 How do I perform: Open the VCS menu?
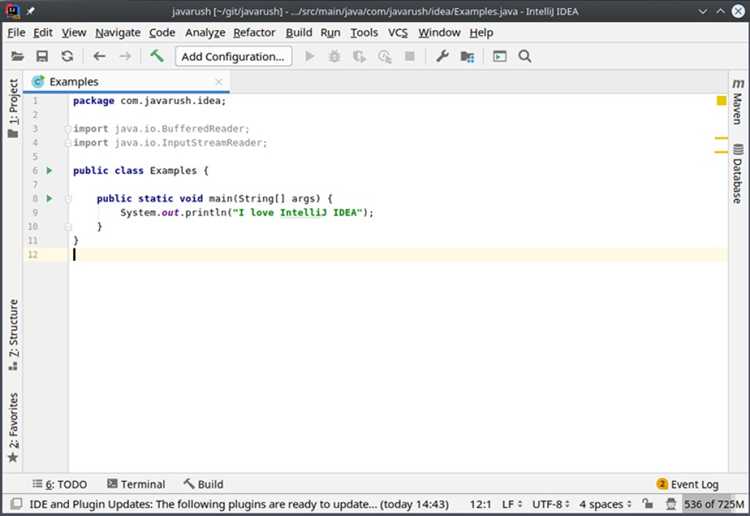398,33
